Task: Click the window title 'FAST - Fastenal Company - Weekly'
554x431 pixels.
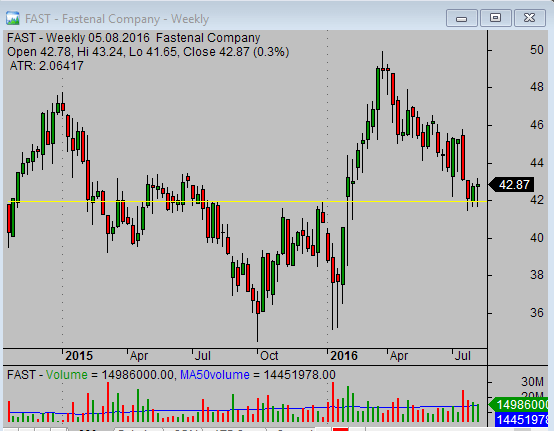Action: click(117, 19)
